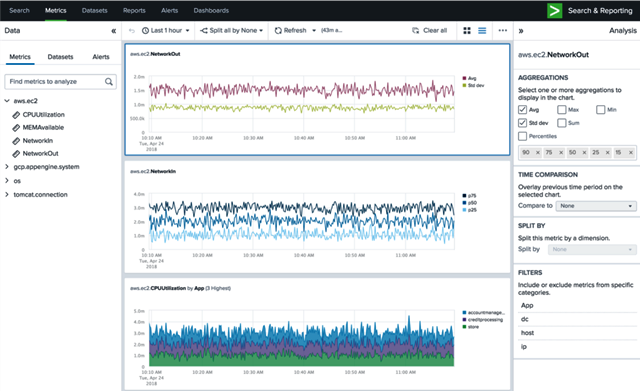640x391 pixels.
Task: Click the ruler icon beside MEMAvailable
Action: (x=16, y=128)
